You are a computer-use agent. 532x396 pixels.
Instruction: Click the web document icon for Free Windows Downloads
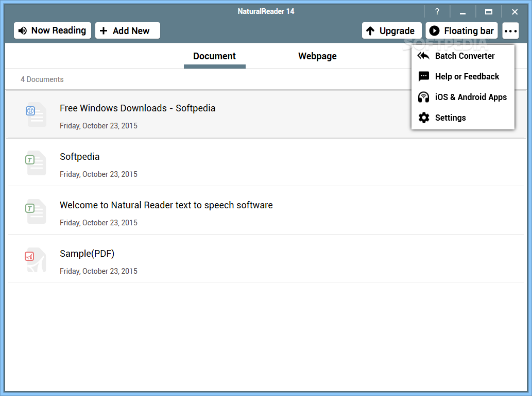[x=36, y=114]
